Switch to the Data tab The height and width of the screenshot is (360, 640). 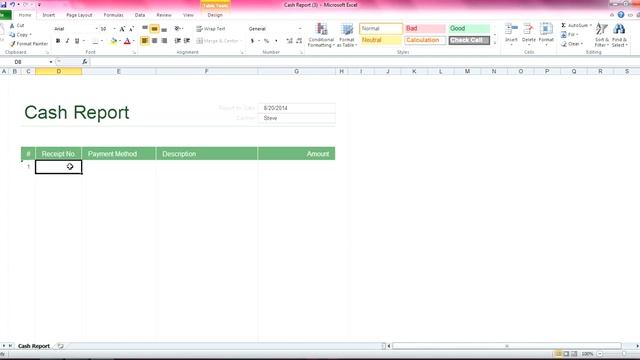(140, 15)
